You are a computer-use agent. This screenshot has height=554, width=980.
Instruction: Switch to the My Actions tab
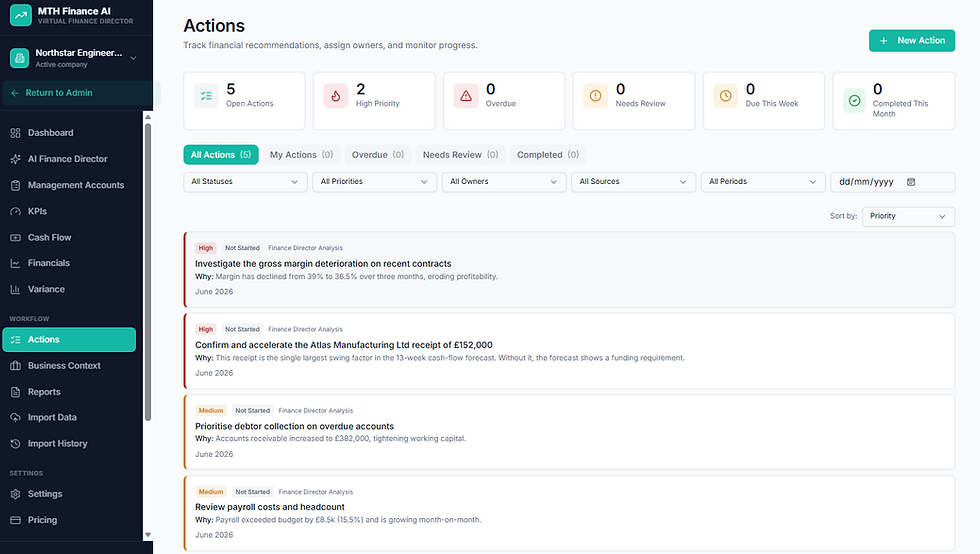[301, 154]
